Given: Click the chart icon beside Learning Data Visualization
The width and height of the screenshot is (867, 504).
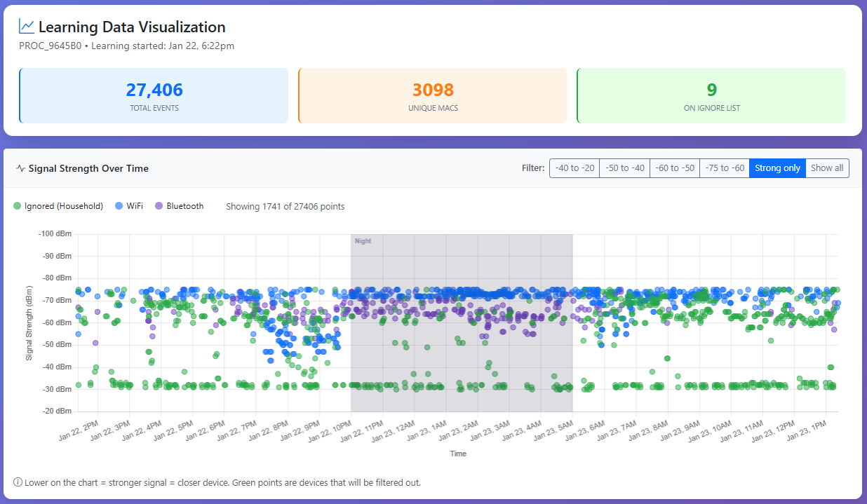Looking at the screenshot, I should (x=27, y=26).
